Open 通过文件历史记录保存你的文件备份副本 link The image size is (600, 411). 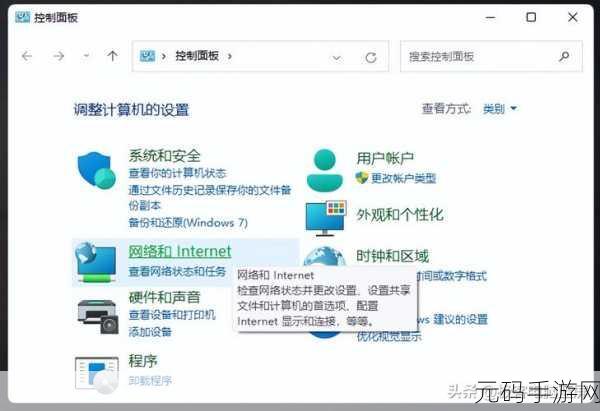tap(210, 197)
